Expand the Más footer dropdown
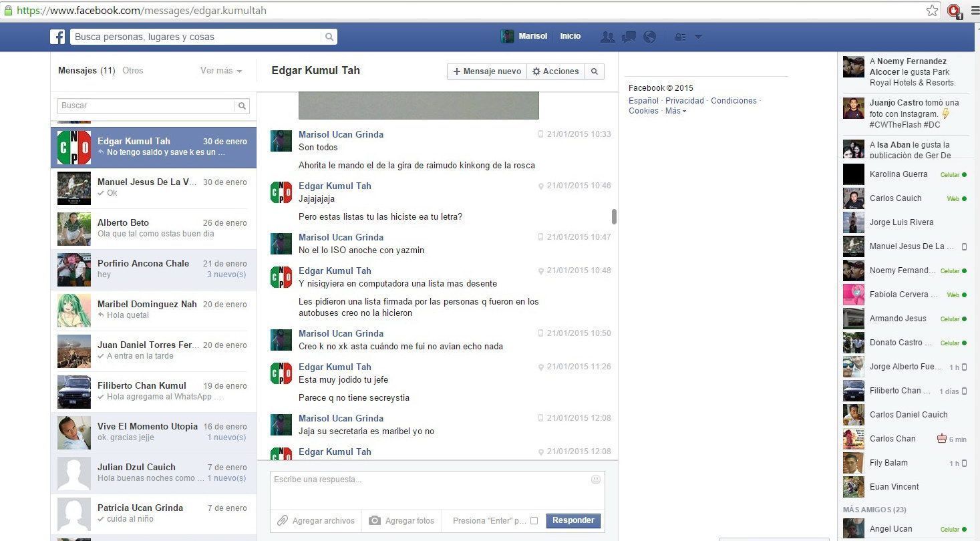Image resolution: width=980 pixels, height=541 pixels. [x=676, y=111]
